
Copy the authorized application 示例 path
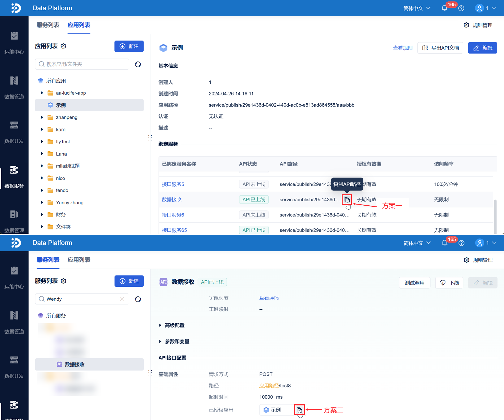pyautogui.click(x=300, y=410)
